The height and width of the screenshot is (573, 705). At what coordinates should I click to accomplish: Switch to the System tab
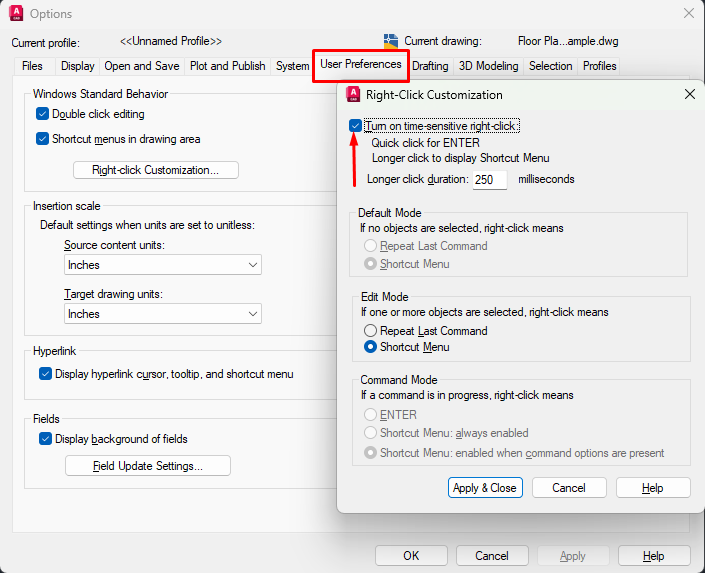pyautogui.click(x=292, y=66)
